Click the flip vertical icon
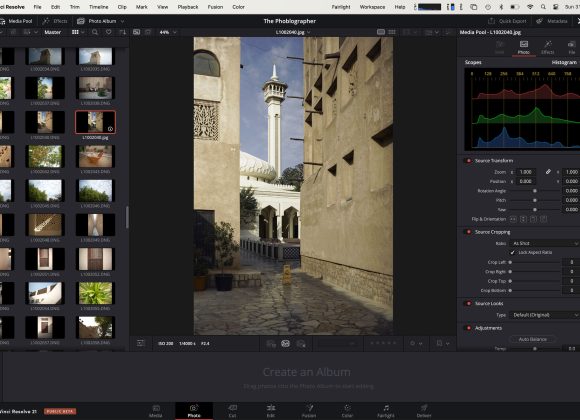Screen dimensions: 580x420 pyautogui.click(x=523, y=219)
